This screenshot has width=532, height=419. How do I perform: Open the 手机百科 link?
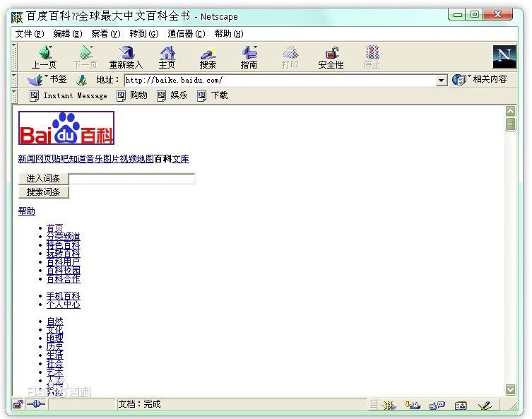pyautogui.click(x=64, y=296)
